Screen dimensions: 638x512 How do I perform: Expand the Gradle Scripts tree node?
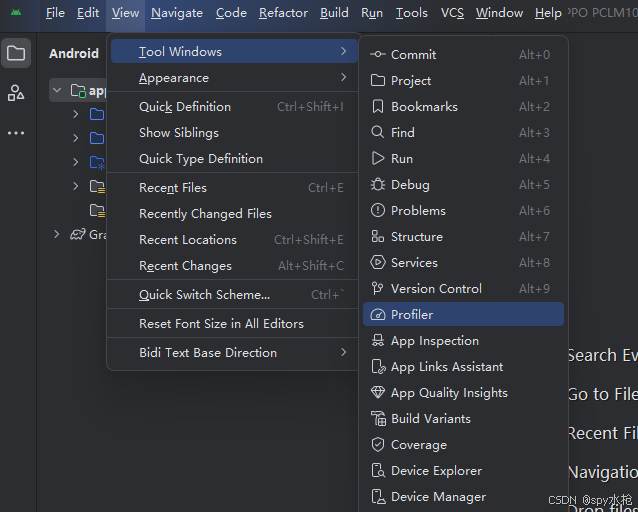click(x=57, y=234)
